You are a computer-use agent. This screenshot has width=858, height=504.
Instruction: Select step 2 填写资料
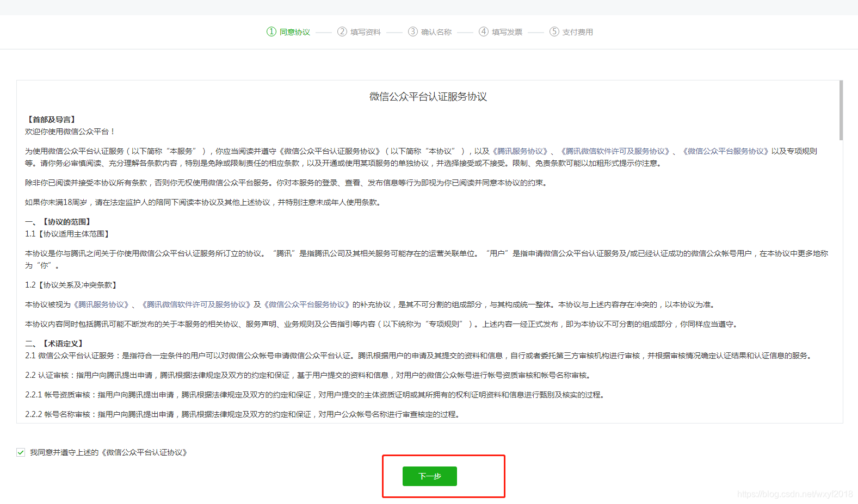click(359, 32)
